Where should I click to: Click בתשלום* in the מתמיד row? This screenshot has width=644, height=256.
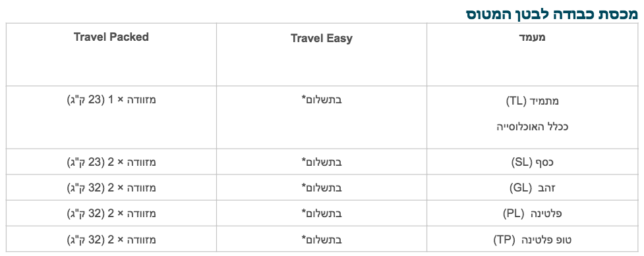pyautogui.click(x=322, y=100)
